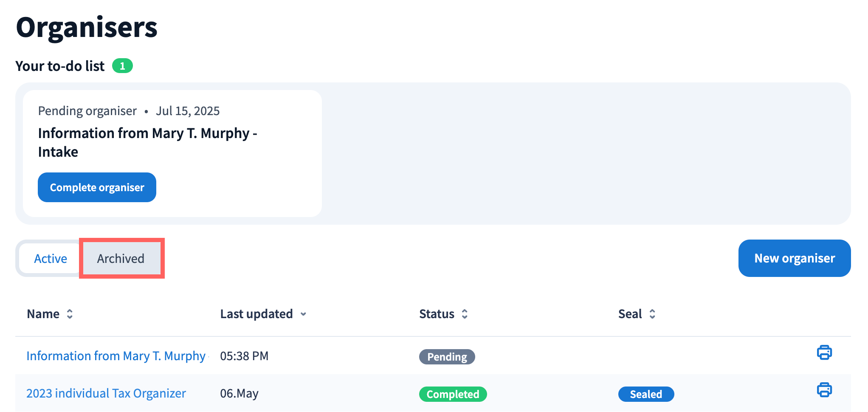The height and width of the screenshot is (412, 868).
Task: Click the Organisers page heading
Action: coord(87,28)
